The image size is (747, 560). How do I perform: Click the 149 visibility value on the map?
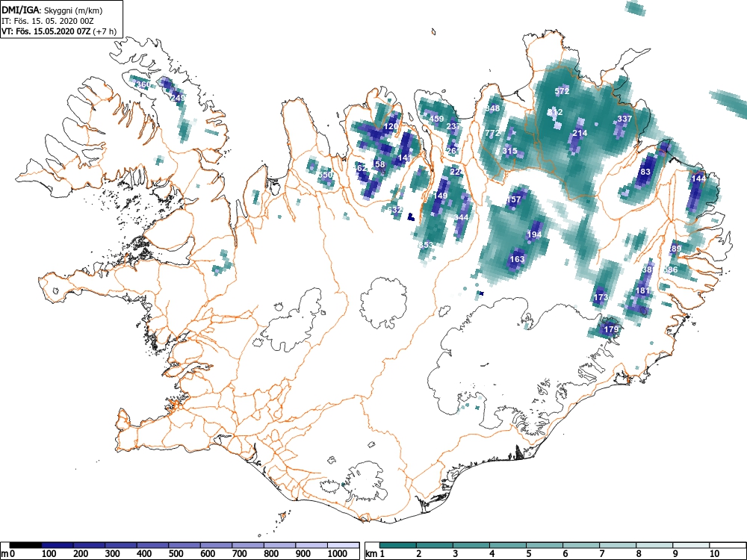click(x=441, y=196)
